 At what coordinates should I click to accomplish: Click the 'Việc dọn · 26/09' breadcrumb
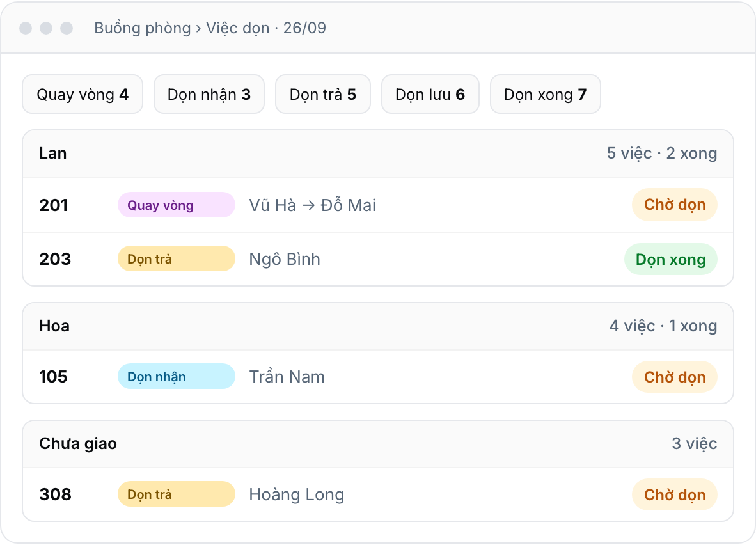(x=266, y=28)
